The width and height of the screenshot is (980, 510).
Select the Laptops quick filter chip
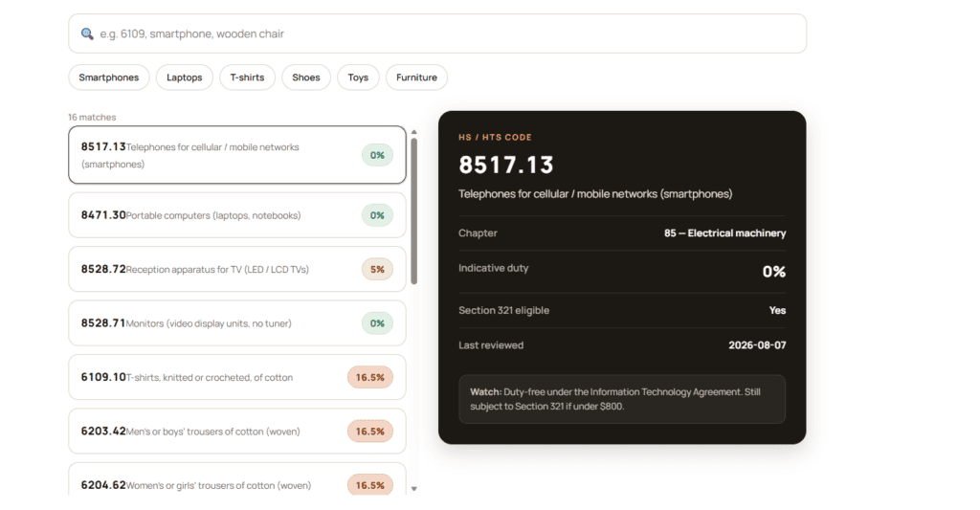[185, 78]
